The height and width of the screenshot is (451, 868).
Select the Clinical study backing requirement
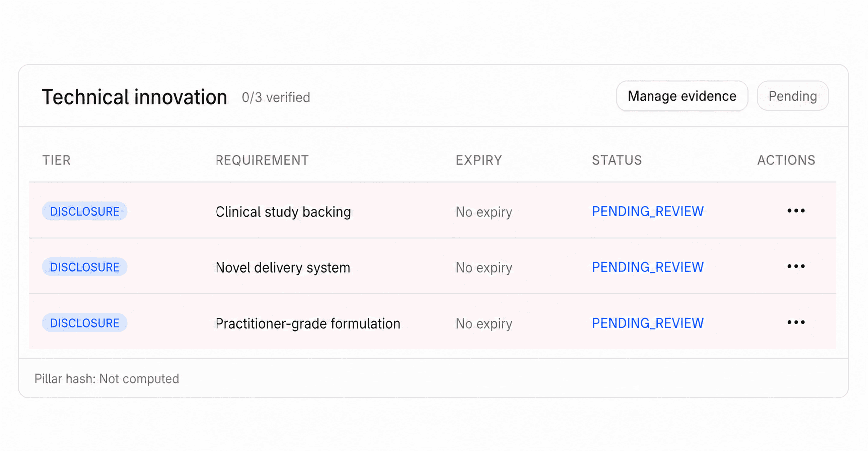tap(283, 212)
